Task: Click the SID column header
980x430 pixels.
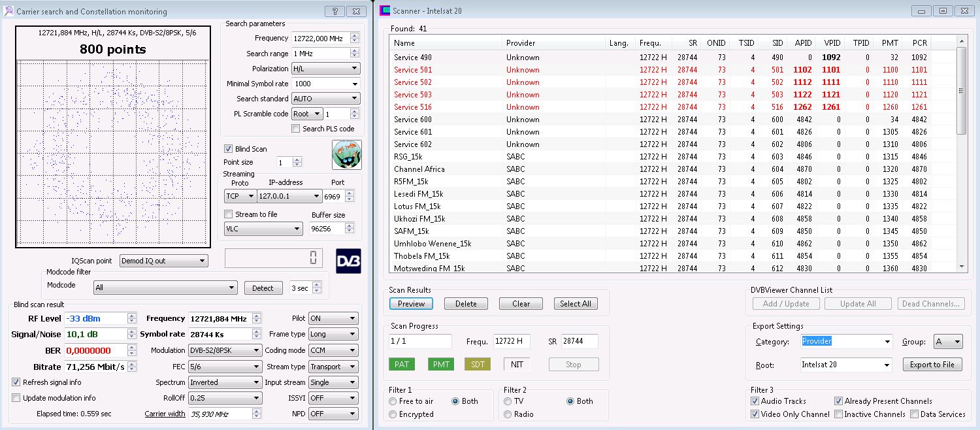Action: pos(772,43)
